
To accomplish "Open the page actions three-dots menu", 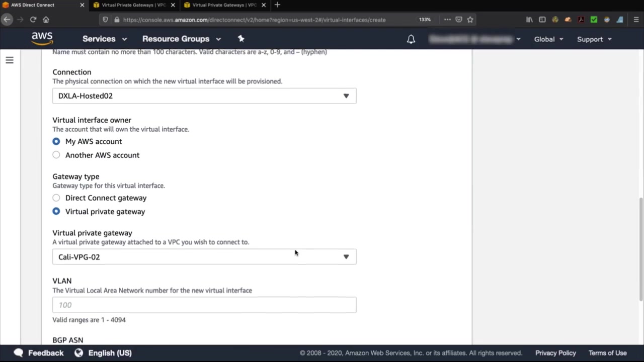I will point(447,20).
